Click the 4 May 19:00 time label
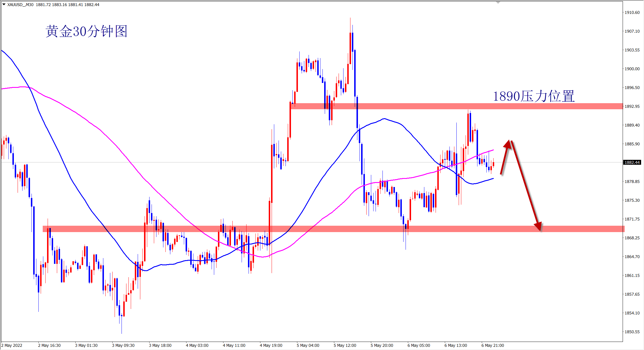Image resolution: width=644 pixels, height=350 pixels. click(271, 345)
